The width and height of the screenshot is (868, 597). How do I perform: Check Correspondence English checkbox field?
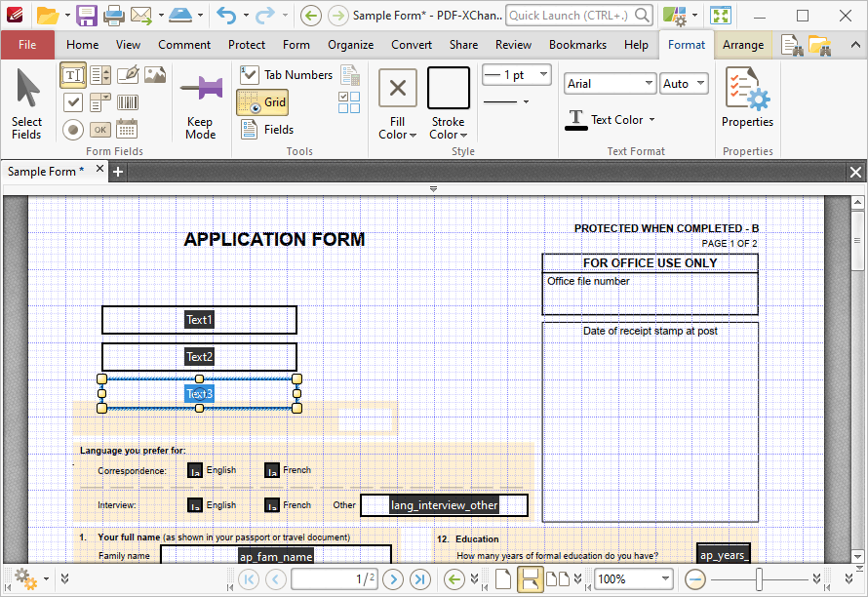click(x=195, y=471)
